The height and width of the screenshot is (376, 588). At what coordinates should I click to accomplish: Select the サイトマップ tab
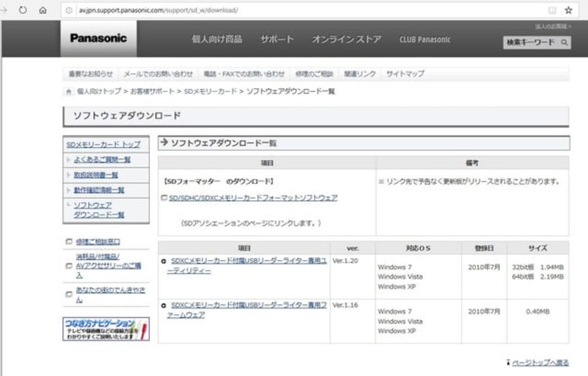pos(405,74)
